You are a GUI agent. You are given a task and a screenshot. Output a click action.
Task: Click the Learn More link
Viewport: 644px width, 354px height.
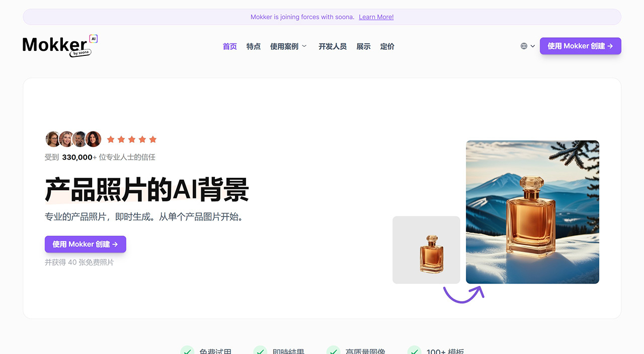click(376, 17)
